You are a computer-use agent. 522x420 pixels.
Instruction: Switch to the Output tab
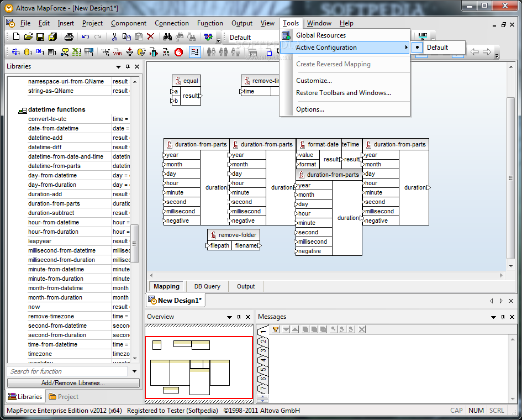point(246,286)
